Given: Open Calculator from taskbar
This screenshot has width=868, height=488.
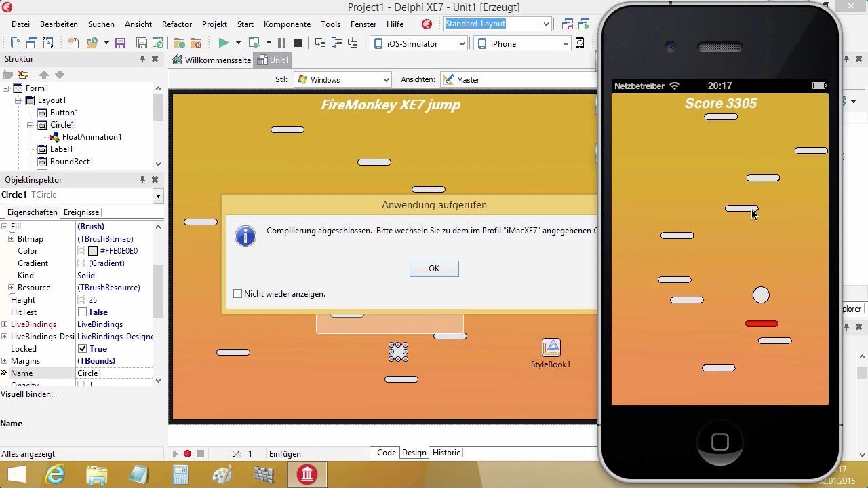Looking at the screenshot, I should [180, 474].
